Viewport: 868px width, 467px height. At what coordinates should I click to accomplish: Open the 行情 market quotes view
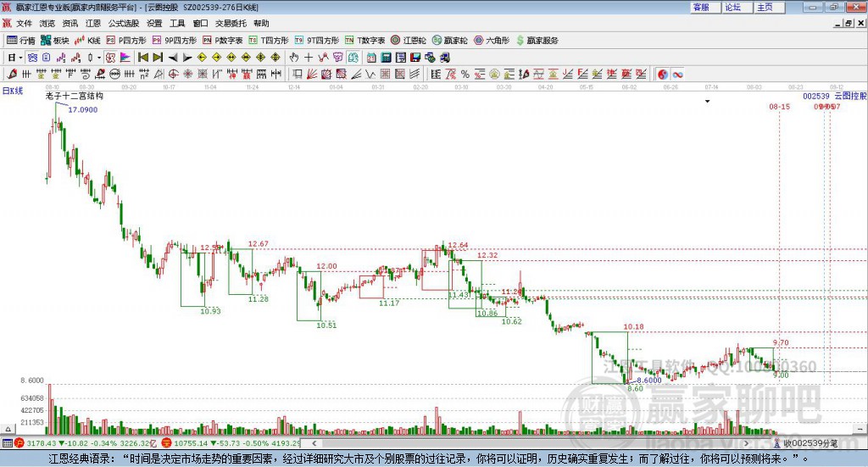point(21,41)
